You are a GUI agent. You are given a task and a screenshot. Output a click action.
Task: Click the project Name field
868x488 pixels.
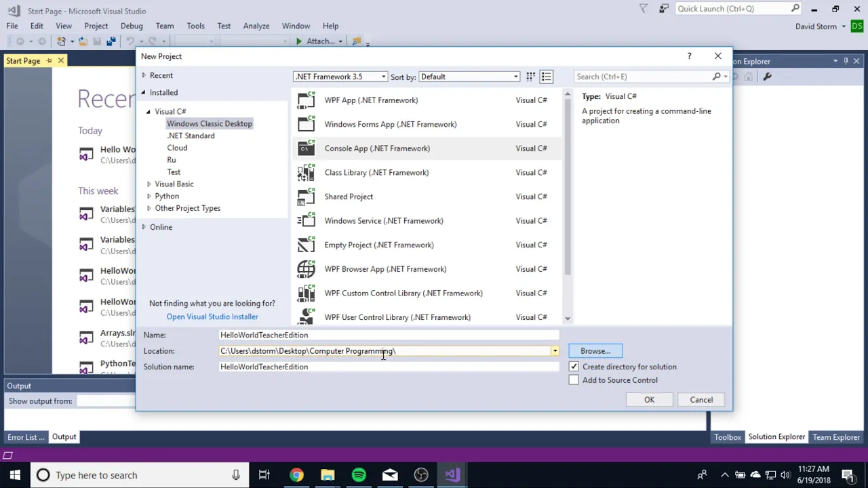389,335
